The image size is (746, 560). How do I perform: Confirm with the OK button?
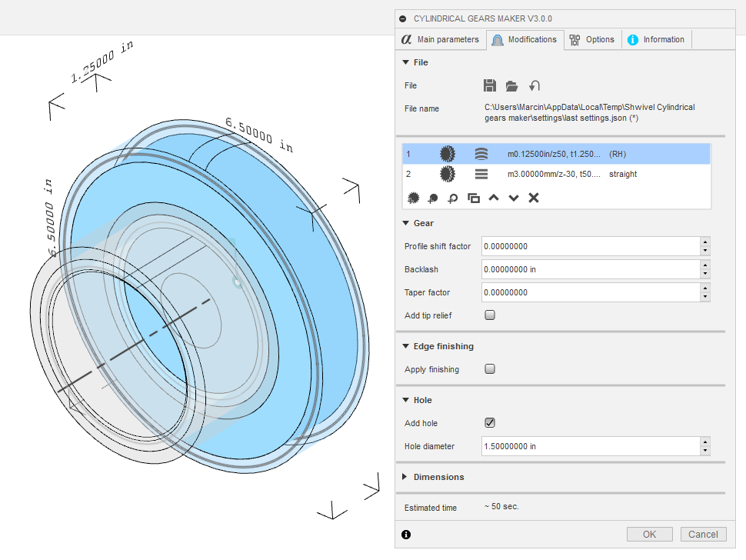(649, 535)
